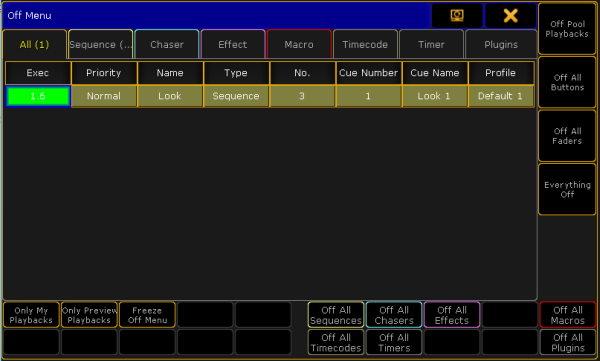Click Off All Timers button
The image size is (600, 361).
click(x=394, y=343)
